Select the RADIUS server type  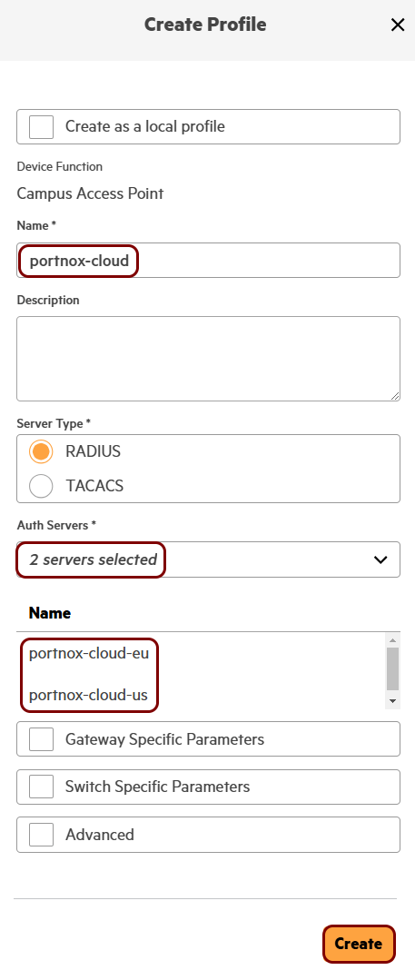(41, 452)
